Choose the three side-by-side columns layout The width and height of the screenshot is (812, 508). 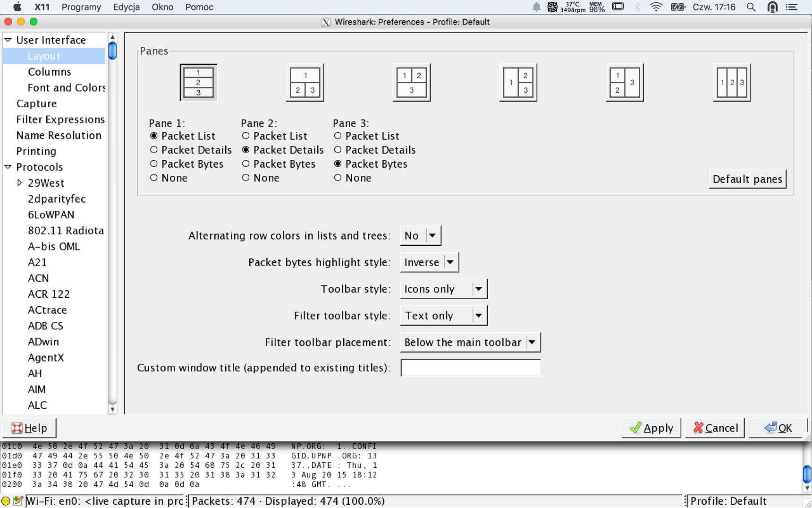point(732,82)
